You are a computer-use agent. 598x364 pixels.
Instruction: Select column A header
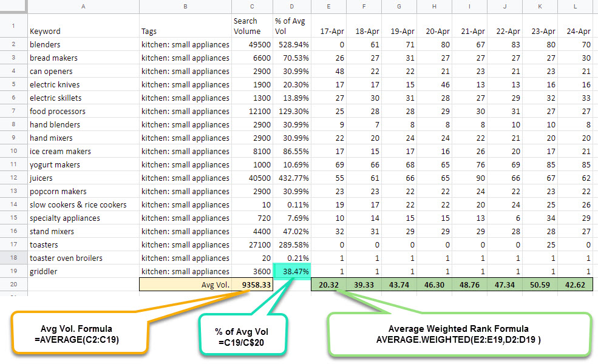[x=83, y=6]
